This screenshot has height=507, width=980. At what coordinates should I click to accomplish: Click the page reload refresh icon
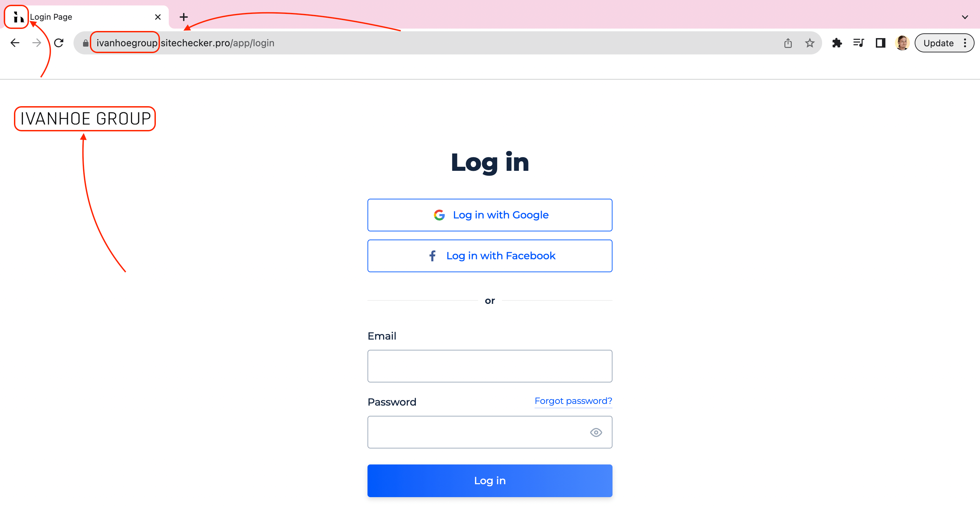(58, 43)
